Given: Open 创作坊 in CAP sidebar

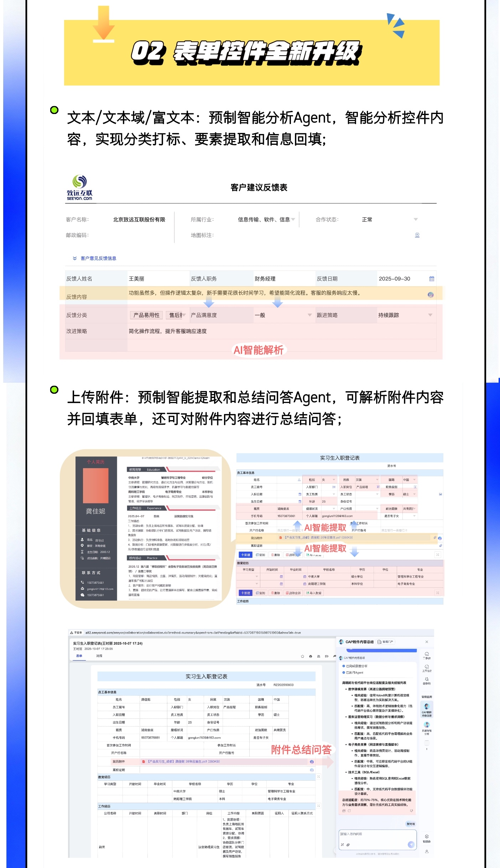Looking at the screenshot, I should (x=427, y=681).
